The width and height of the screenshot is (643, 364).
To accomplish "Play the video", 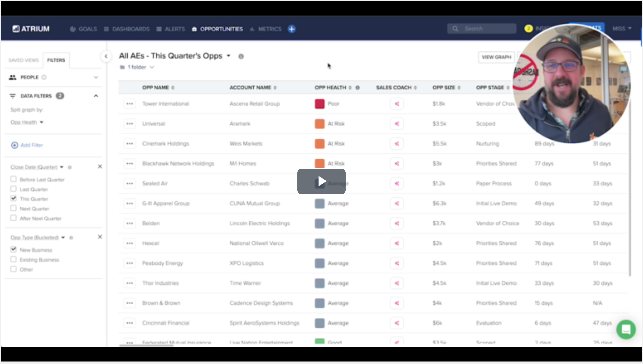I will click(321, 181).
